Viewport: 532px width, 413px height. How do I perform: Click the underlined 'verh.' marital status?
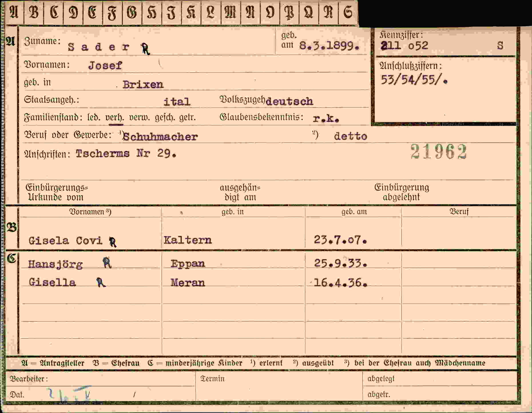pyautogui.click(x=115, y=118)
